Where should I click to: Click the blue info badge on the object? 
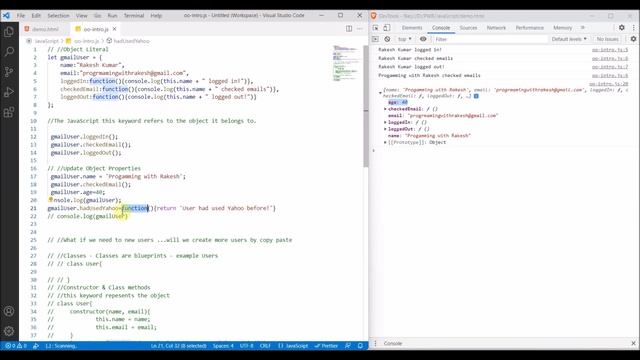click(476, 96)
